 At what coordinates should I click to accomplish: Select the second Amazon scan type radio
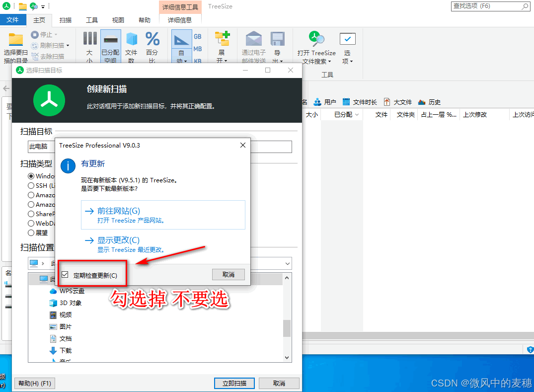coord(31,204)
